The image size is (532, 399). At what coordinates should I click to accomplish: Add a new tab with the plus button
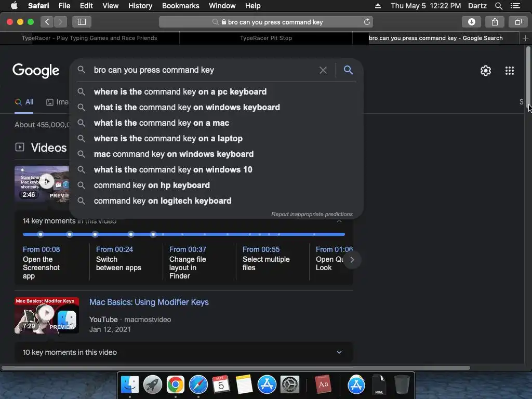click(525, 38)
